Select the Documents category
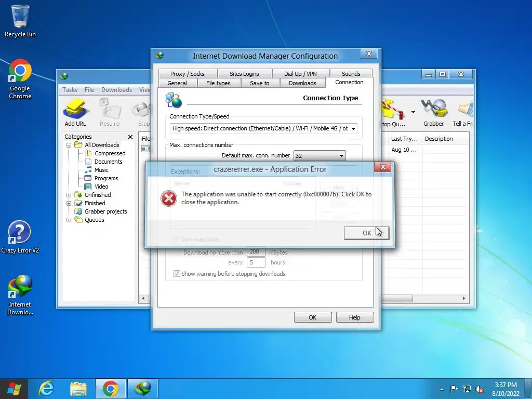The image size is (532, 399). point(108,162)
